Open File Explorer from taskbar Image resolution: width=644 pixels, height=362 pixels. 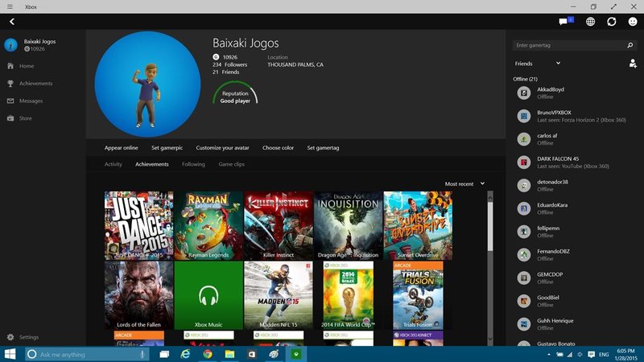(x=229, y=354)
